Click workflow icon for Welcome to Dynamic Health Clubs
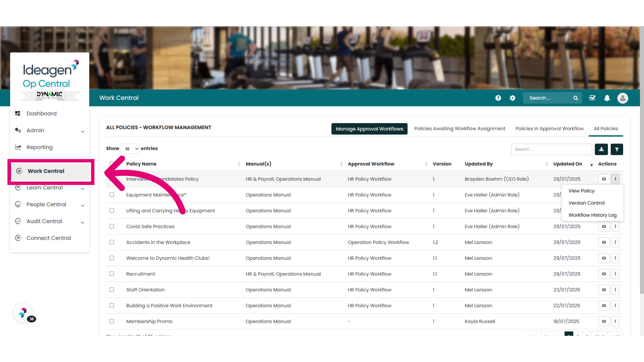 coord(604,258)
